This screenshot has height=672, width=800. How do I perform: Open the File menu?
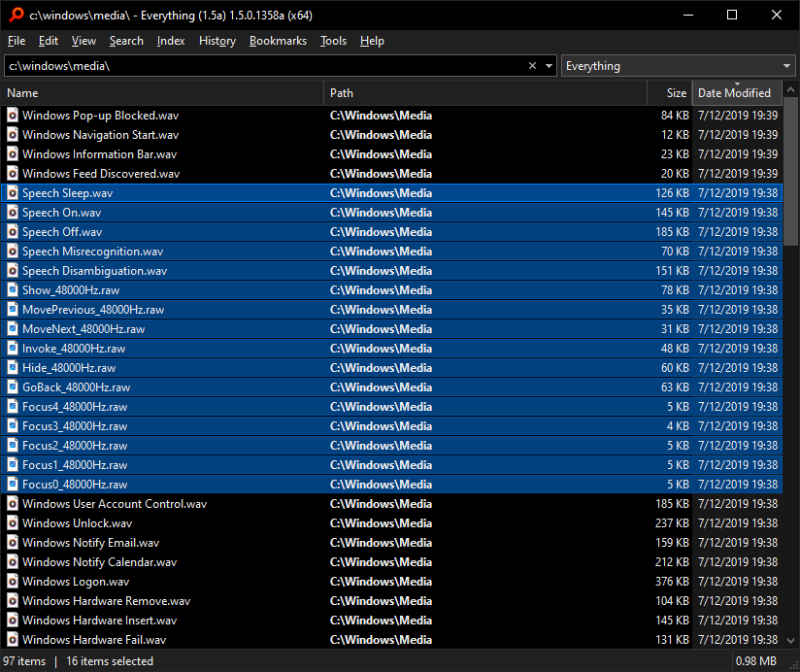17,41
